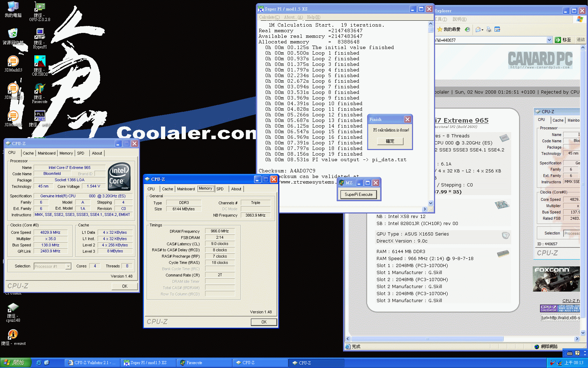588x368 pixels.
Task: Open SPD tab in left CPU-Z window
Action: (x=81, y=153)
